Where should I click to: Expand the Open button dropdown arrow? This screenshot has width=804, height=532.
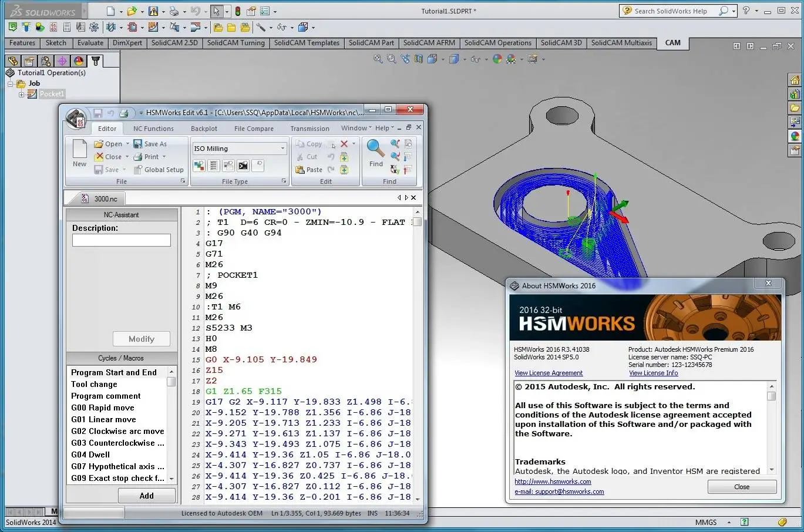pos(127,144)
